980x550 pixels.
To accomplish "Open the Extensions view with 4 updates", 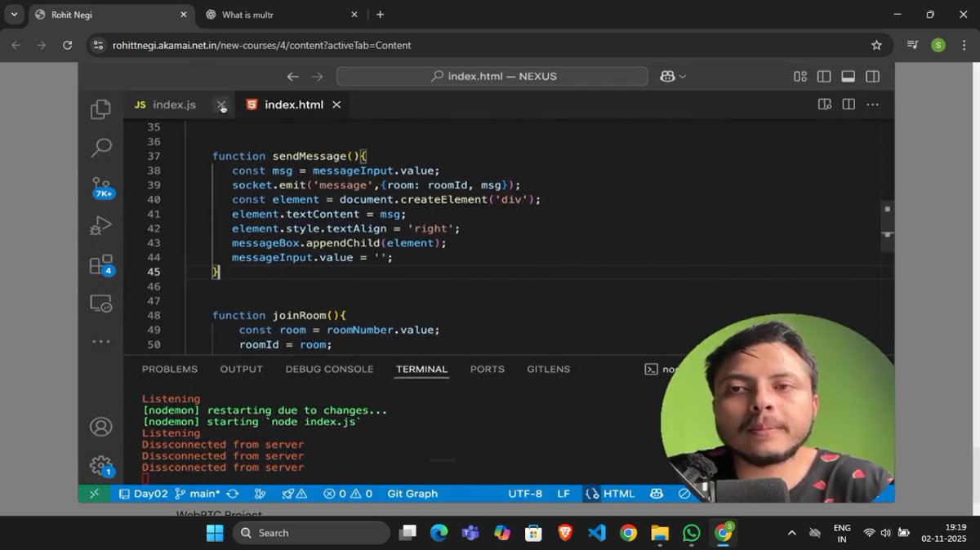I will click(x=100, y=264).
